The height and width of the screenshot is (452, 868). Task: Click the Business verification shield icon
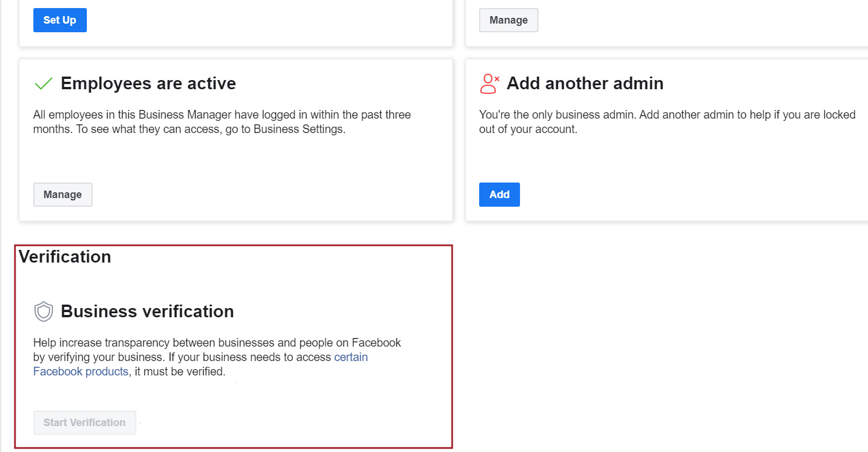pos(44,312)
